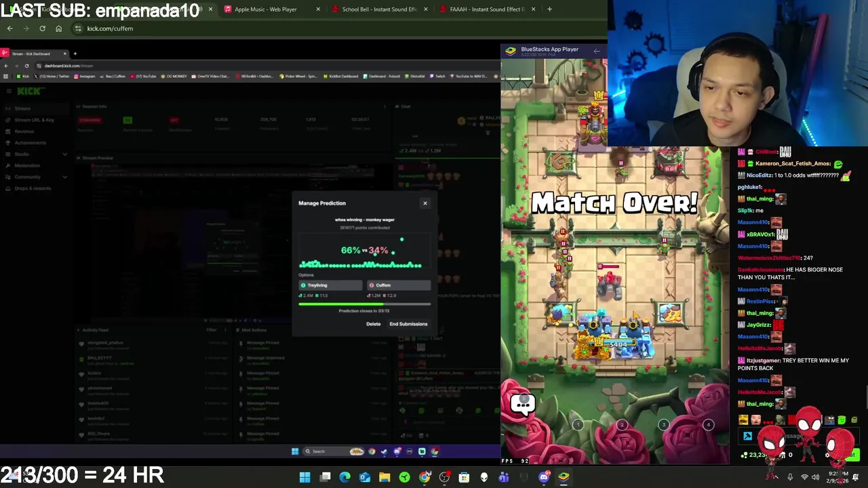Viewport: 868px width, 488px height.
Task: Open Moderation in Kick dashboard sidebar
Action: 27,165
